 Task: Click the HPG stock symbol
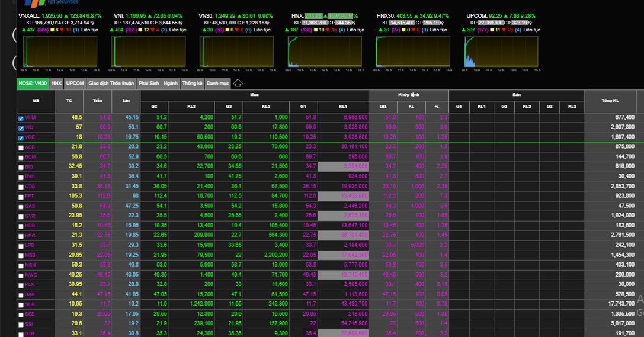click(30, 235)
